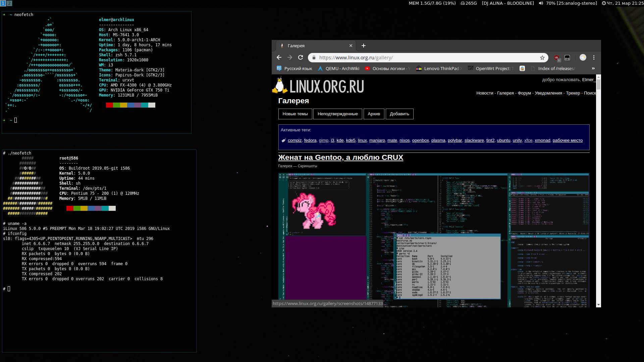Click red swatch in top neofetch terminal
This screenshot has width=644, height=362.
pos(109,105)
